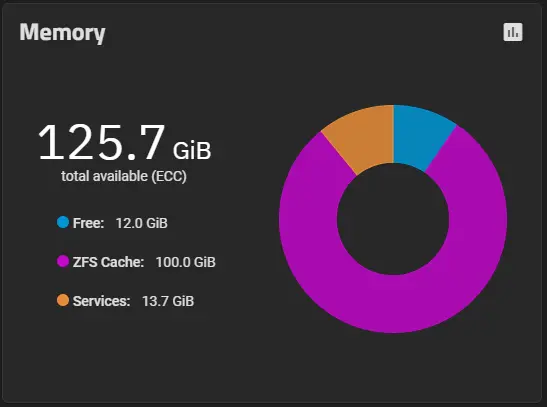The width and height of the screenshot is (547, 407).
Task: Click the Free legend label
Action: point(88,223)
